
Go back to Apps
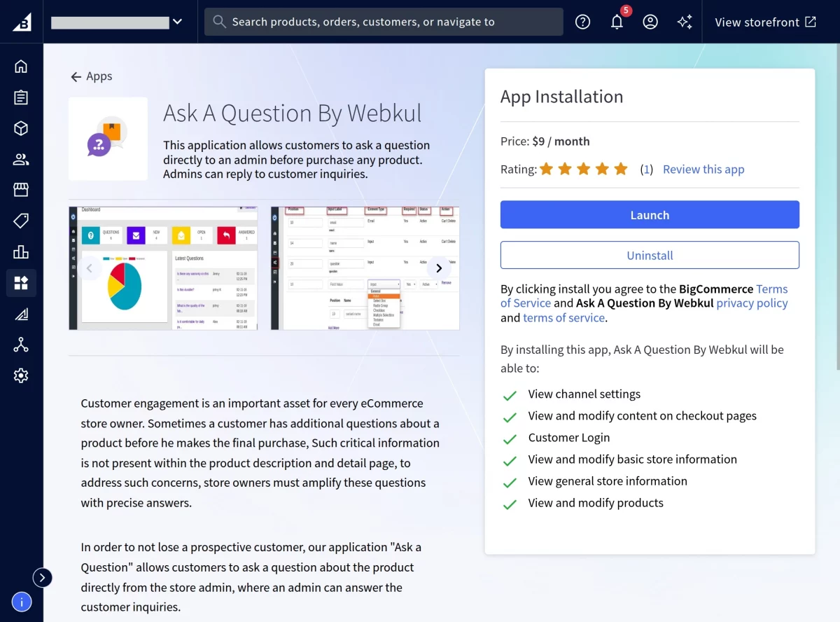(91, 76)
